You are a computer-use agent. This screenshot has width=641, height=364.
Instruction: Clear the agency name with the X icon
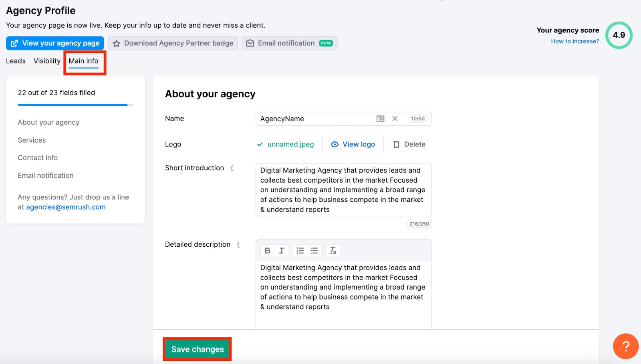[x=395, y=119]
